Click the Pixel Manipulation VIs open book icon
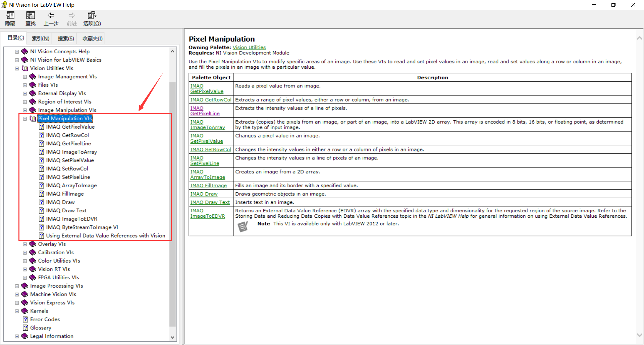Viewport: 644px width, 345px height. point(33,118)
